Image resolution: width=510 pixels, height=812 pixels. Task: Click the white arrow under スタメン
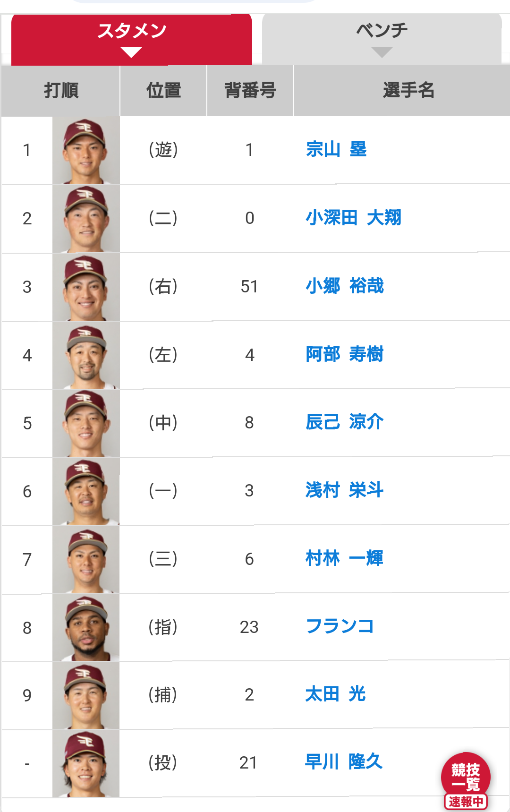tap(131, 52)
